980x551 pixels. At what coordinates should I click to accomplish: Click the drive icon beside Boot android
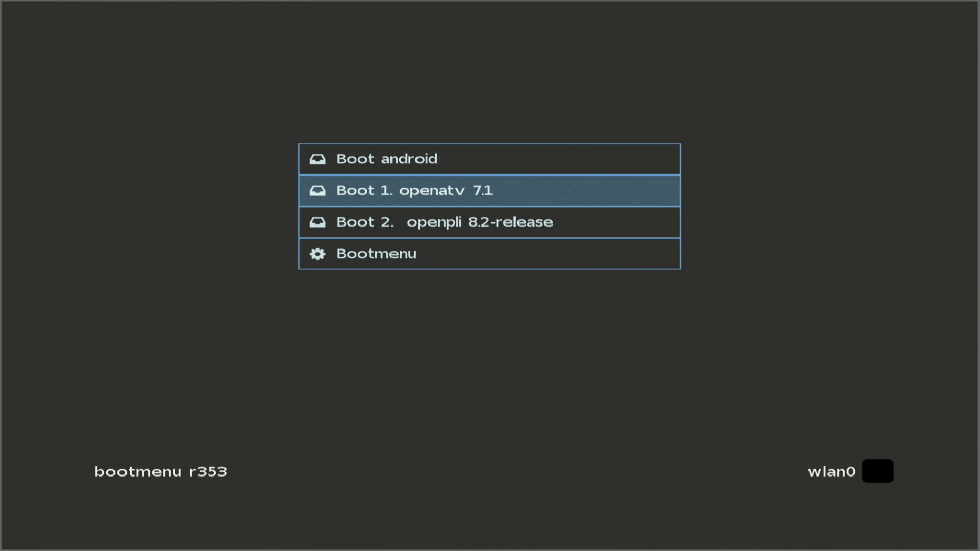pos(317,159)
